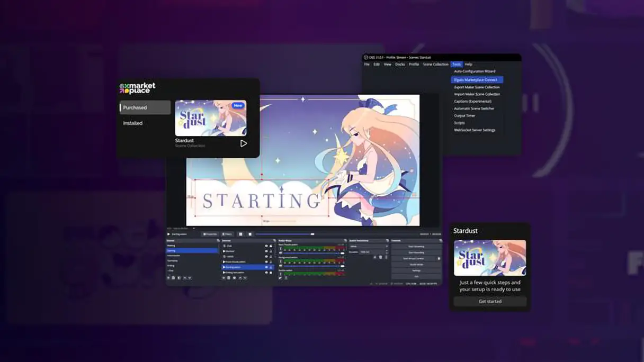This screenshot has height=362, width=644.
Task: Open source properties gear icon
Action: (234, 278)
